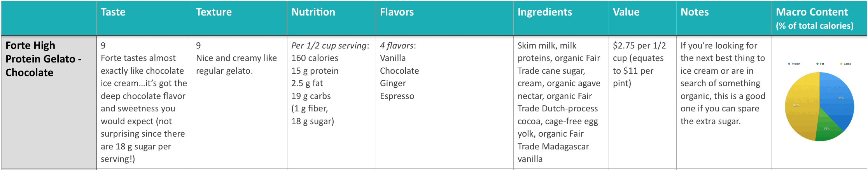Select the Forte High Protein Gelato row label
The width and height of the screenshot is (868, 170).
click(x=44, y=59)
